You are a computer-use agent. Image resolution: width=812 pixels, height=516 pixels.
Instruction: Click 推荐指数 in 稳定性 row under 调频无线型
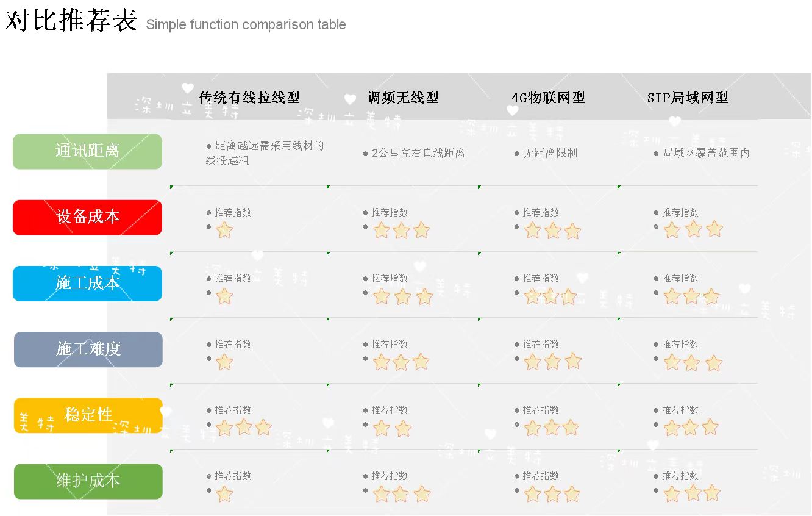390,410
